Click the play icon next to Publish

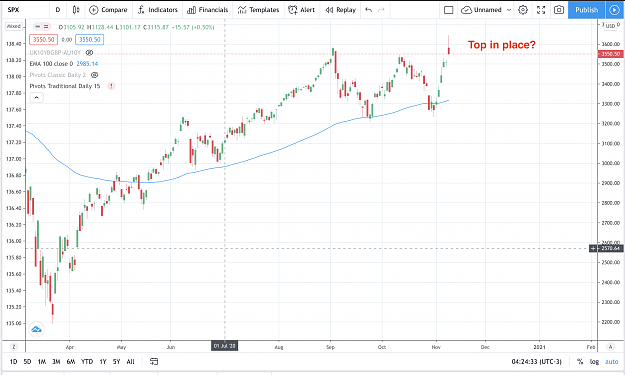pos(615,10)
